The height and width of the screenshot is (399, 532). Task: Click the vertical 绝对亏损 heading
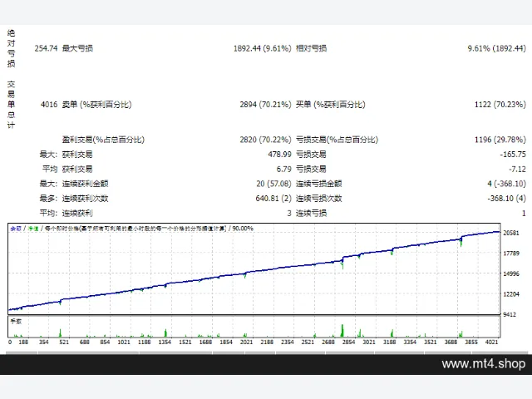pyautogui.click(x=11, y=48)
